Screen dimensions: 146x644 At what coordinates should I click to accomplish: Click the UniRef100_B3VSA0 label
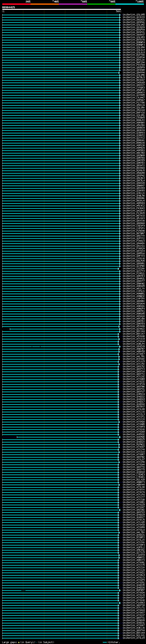coord(133,359)
